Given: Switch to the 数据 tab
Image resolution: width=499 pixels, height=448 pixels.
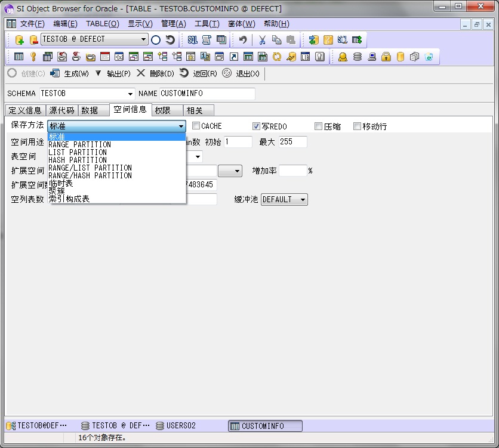Looking at the screenshot, I should coord(94,110).
